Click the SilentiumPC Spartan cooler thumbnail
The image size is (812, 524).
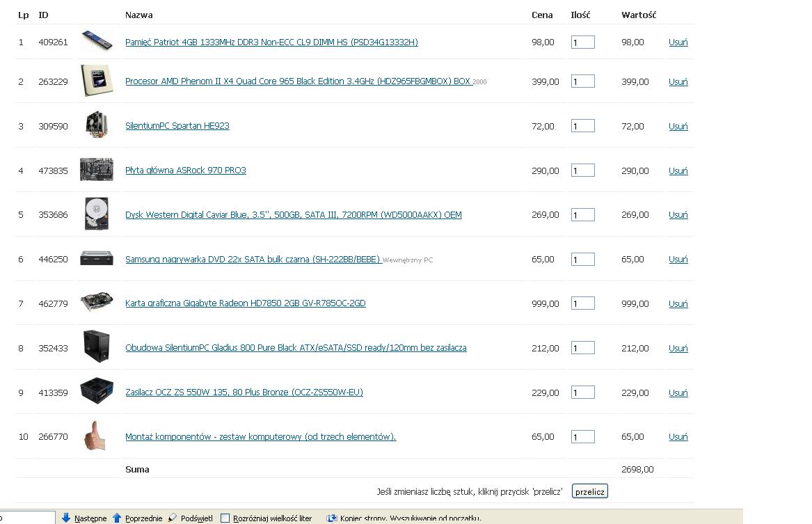pyautogui.click(x=97, y=125)
